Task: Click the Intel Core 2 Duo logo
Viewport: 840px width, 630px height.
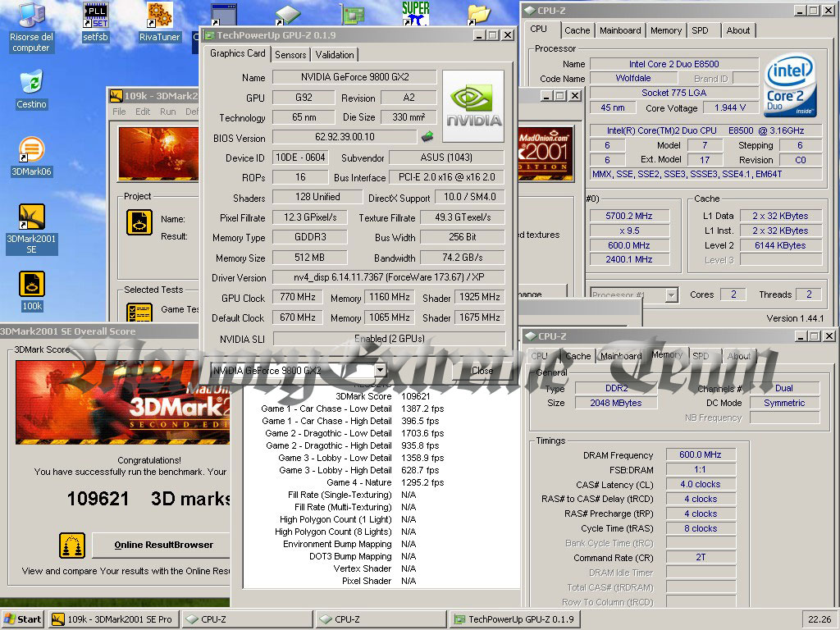Action: click(x=790, y=85)
